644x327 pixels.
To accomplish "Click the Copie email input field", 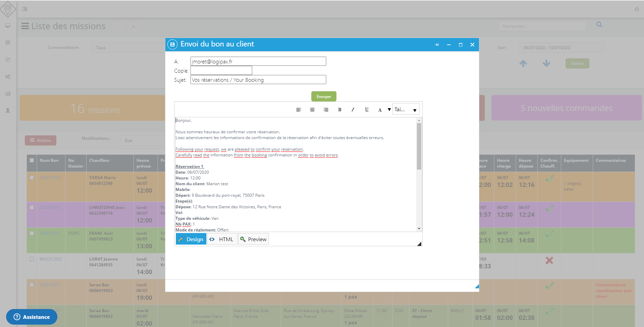I will coord(221,71).
